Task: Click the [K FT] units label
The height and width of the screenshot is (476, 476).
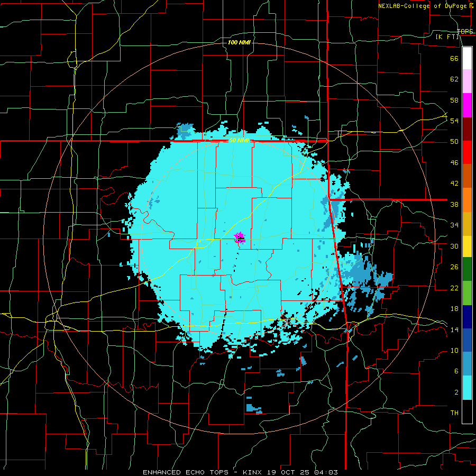Action: tap(447, 36)
